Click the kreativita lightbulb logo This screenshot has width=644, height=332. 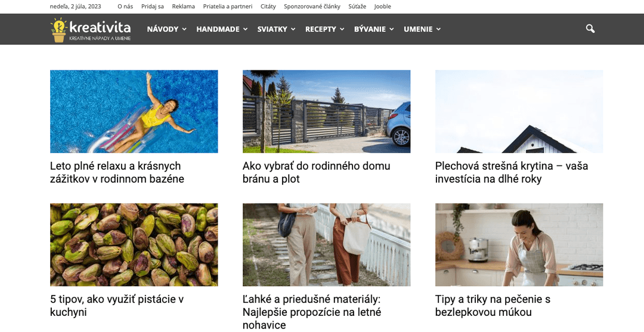click(91, 30)
